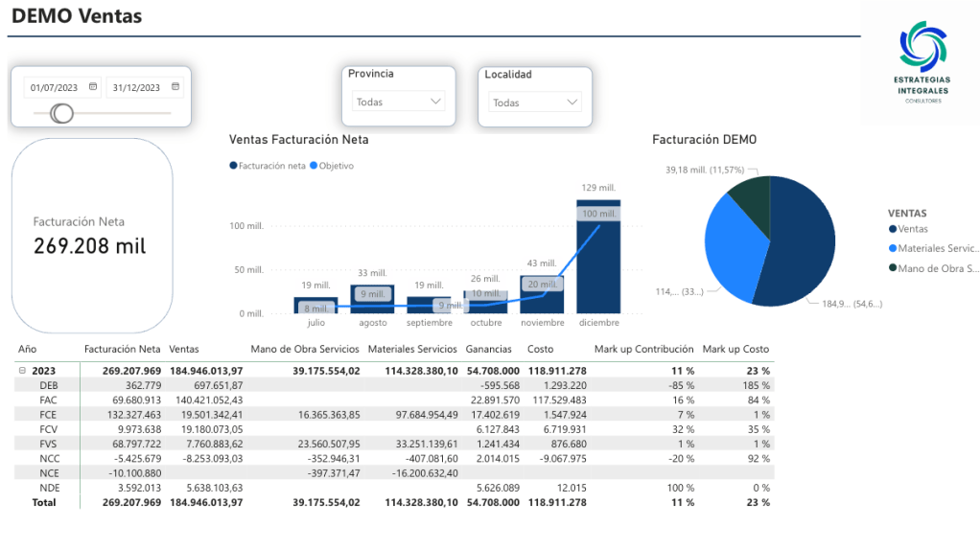Collapse the 2023 year row

click(22, 370)
